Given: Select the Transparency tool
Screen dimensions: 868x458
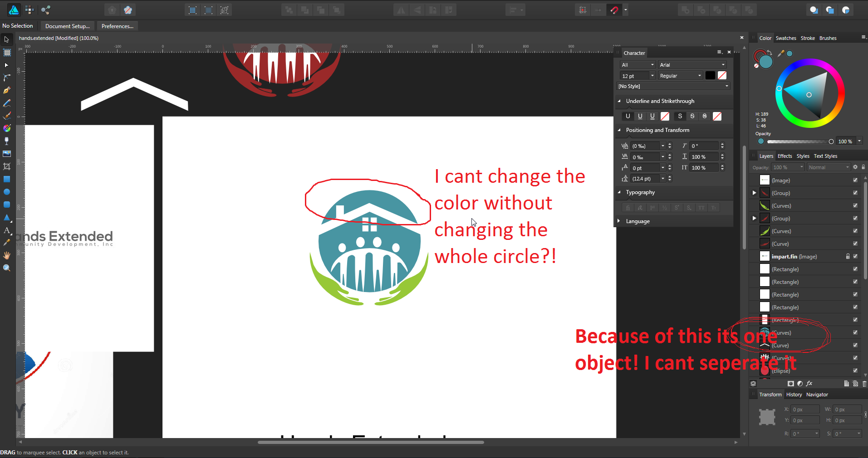Looking at the screenshot, I should pos(7,141).
